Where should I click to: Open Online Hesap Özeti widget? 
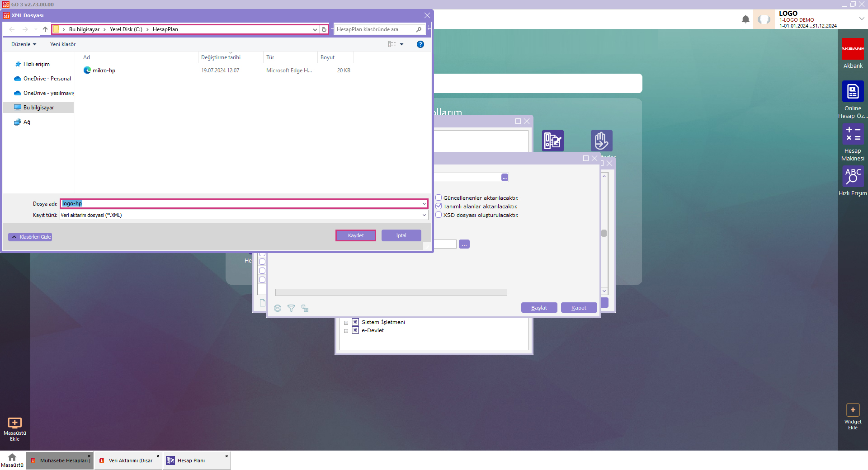click(853, 92)
